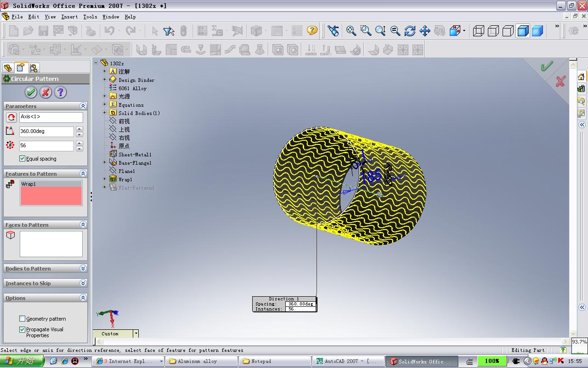The height and width of the screenshot is (368, 588).
Task: Switch to FeatureManager design tree tab
Action: click(8, 68)
